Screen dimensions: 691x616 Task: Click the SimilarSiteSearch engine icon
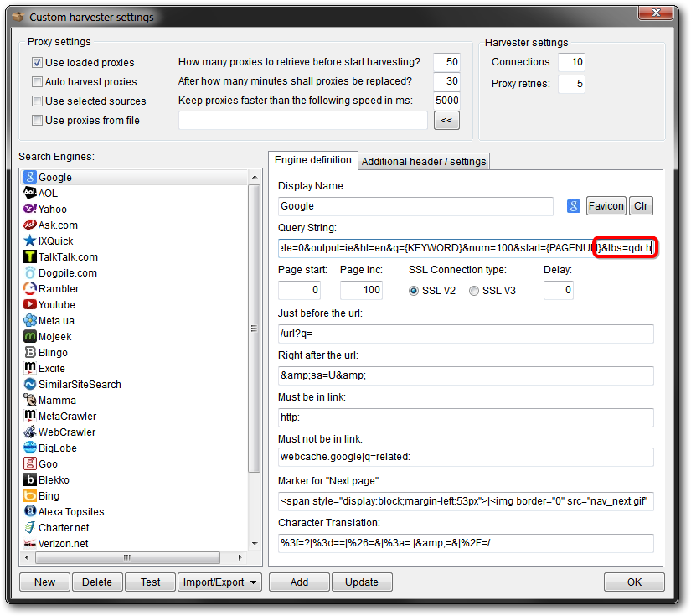tap(29, 384)
